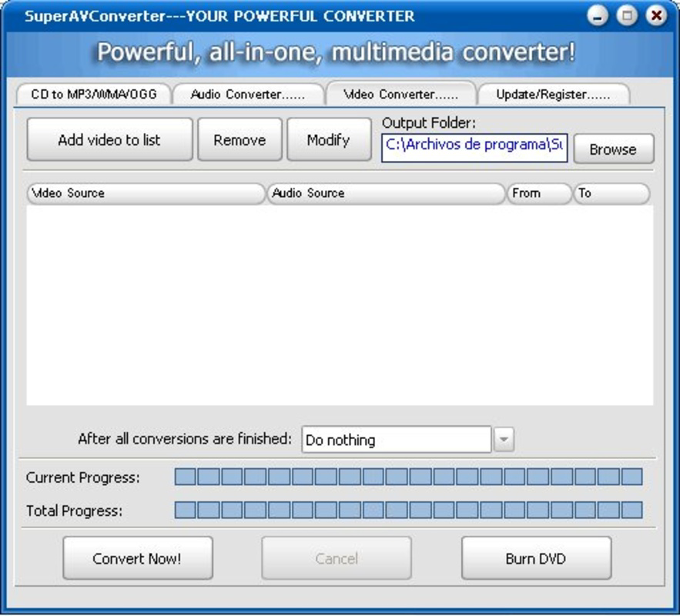Image resolution: width=680 pixels, height=616 pixels.
Task: Click the Cancel button
Action: click(x=337, y=558)
